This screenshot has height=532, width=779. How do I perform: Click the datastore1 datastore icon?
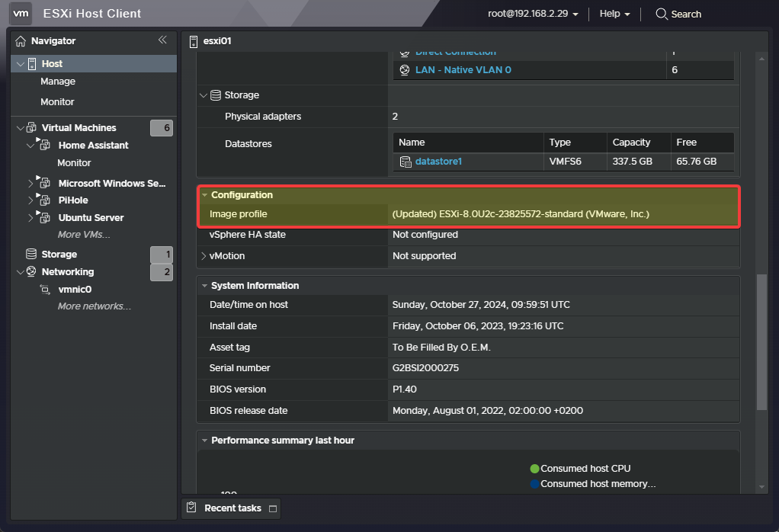click(406, 162)
